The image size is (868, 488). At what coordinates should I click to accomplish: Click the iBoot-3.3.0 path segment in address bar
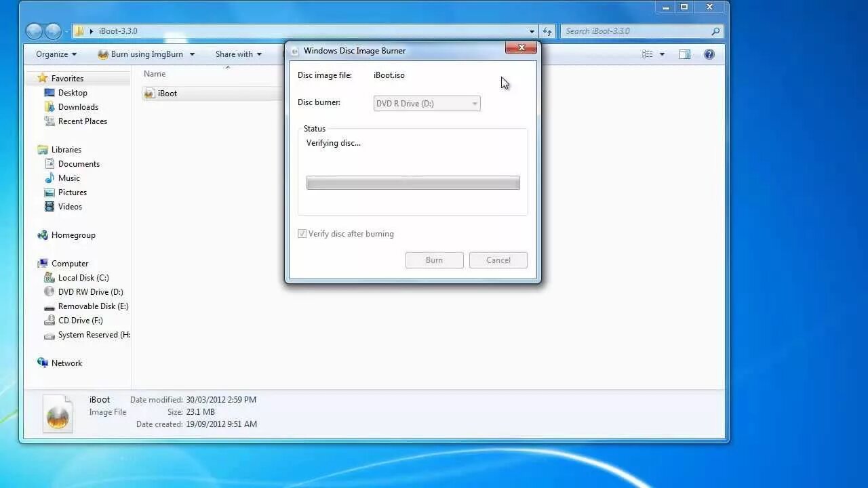click(x=118, y=31)
